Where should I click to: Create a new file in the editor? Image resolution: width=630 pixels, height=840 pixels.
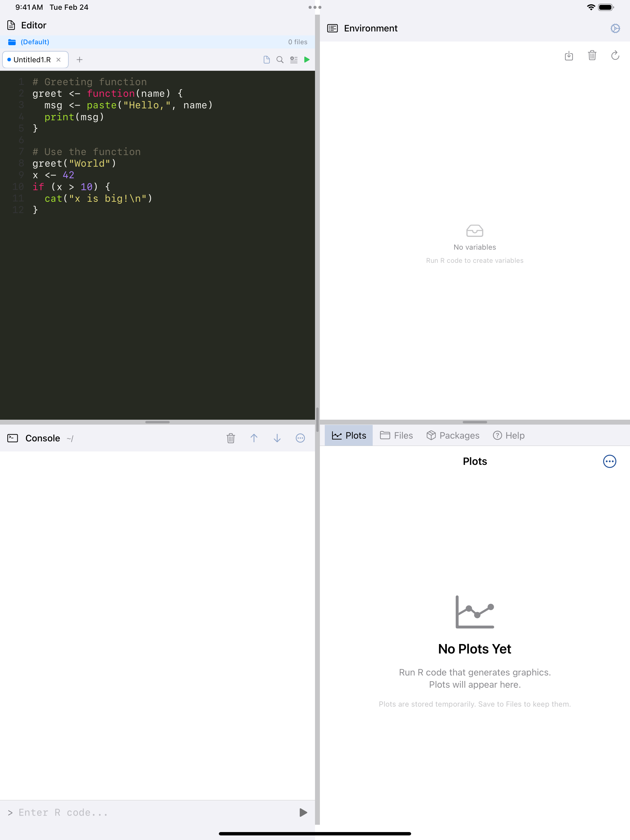(x=266, y=60)
